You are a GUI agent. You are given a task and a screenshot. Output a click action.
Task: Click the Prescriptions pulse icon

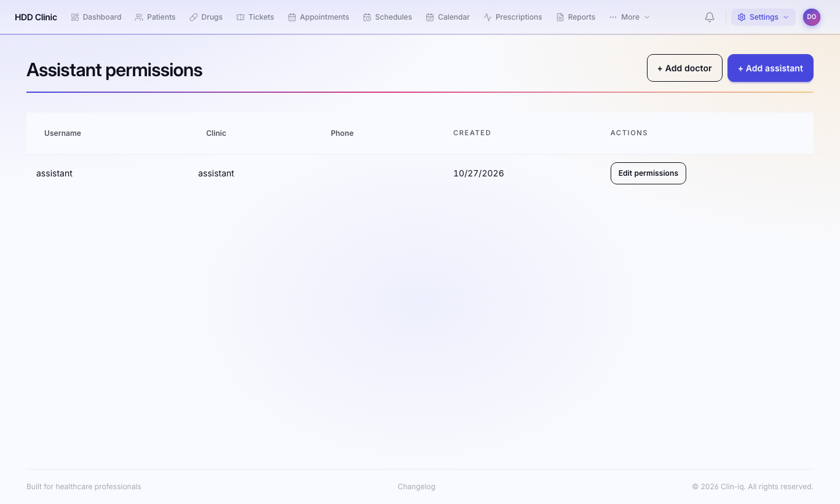[x=488, y=17]
